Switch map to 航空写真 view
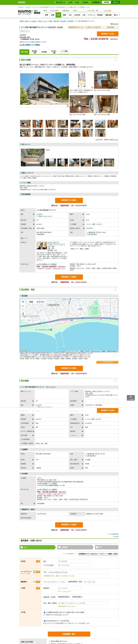This screenshot has width=138, height=644. 41,302
